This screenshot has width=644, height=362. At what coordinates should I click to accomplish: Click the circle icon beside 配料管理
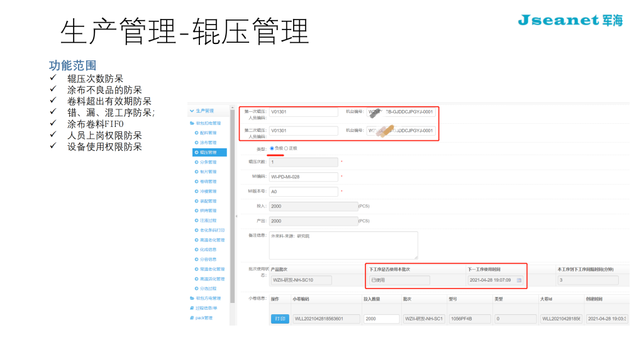click(194, 133)
